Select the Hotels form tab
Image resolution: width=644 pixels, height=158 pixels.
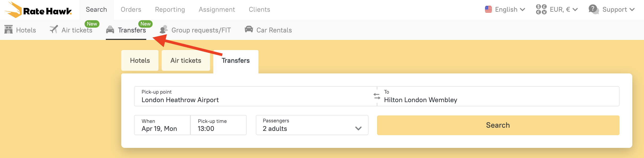point(140,60)
